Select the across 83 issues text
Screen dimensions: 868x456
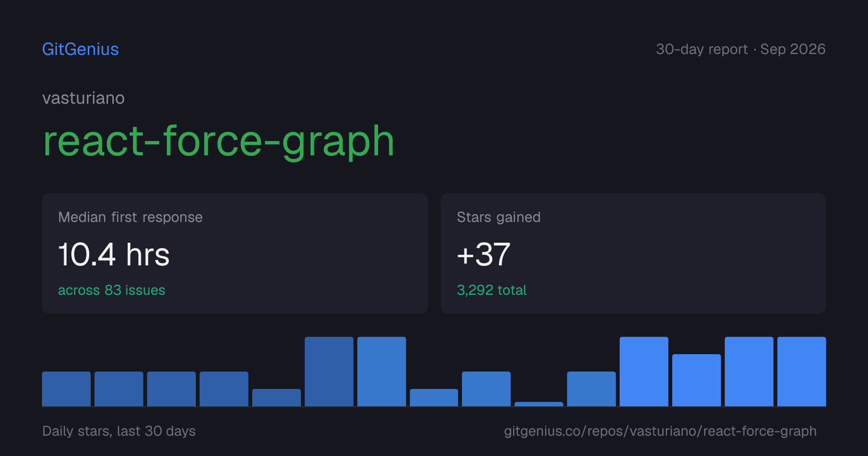pyautogui.click(x=111, y=290)
